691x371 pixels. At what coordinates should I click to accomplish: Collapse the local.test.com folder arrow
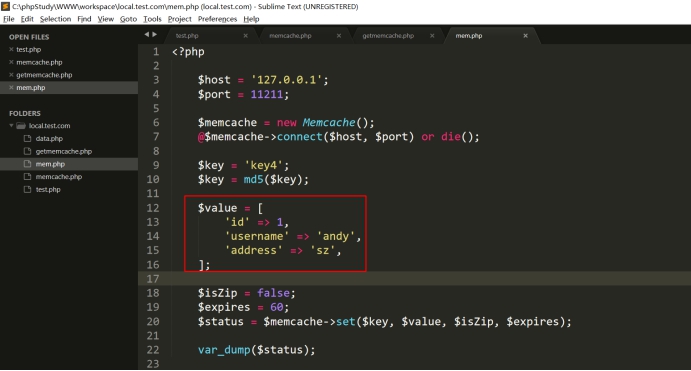point(11,126)
